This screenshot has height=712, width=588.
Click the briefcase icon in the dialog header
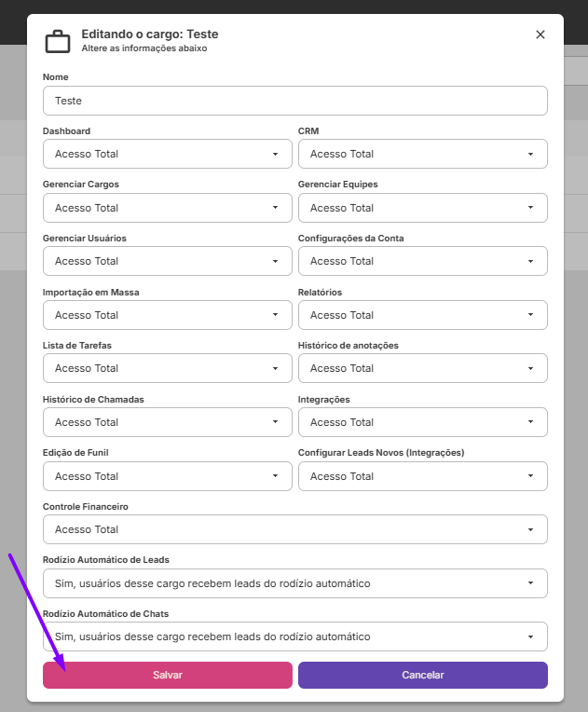point(58,42)
